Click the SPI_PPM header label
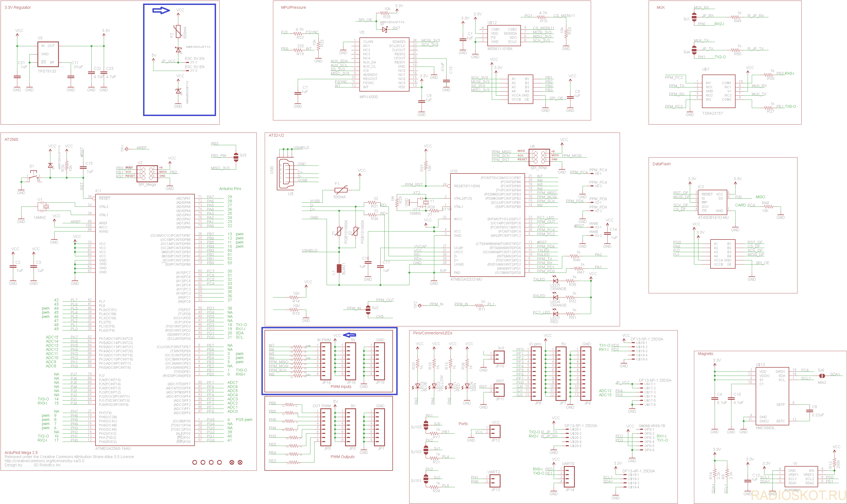This screenshot has width=847, height=504. coord(538,168)
